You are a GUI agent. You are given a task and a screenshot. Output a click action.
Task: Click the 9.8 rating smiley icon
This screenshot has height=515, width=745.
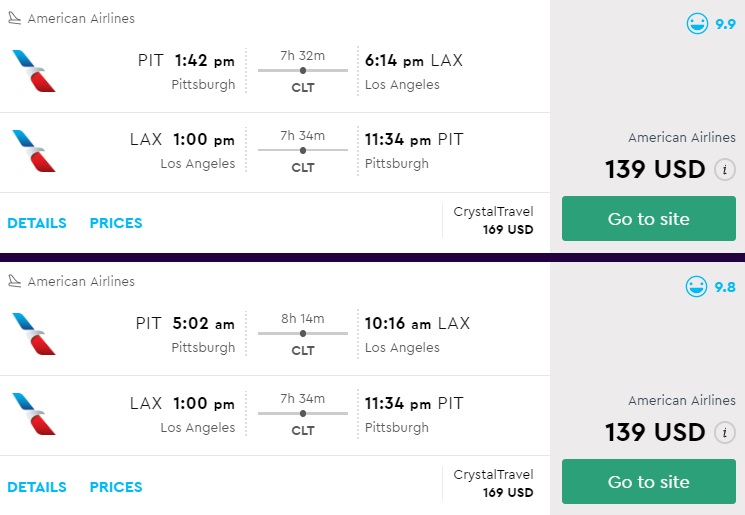click(x=698, y=287)
